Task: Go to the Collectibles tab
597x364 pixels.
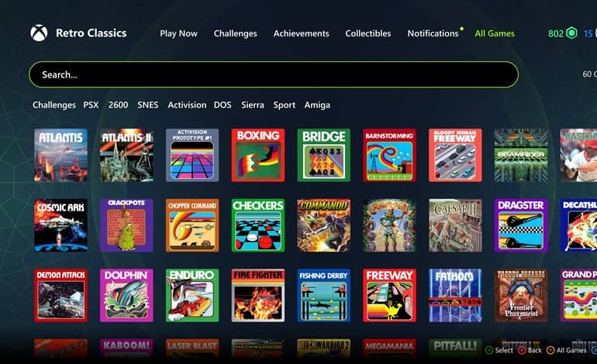Action: 368,33
